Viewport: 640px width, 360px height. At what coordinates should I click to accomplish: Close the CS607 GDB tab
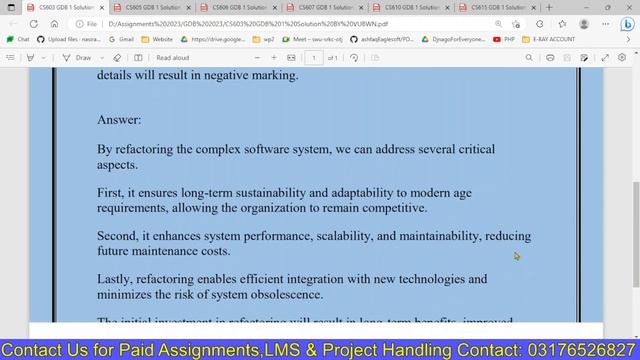(x=361, y=8)
